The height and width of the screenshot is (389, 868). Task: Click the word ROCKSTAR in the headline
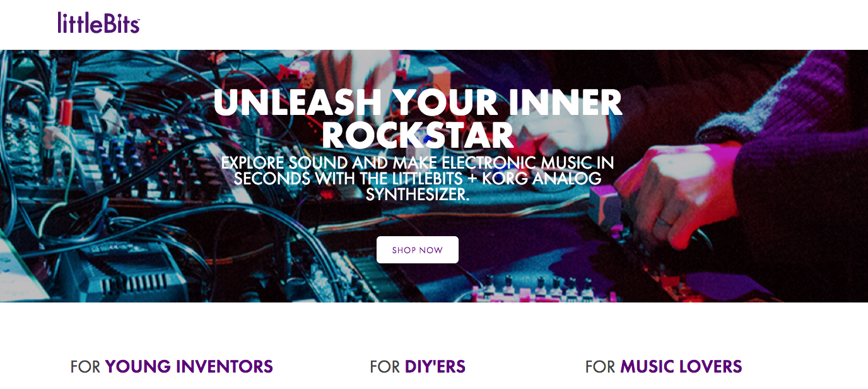[x=421, y=135]
